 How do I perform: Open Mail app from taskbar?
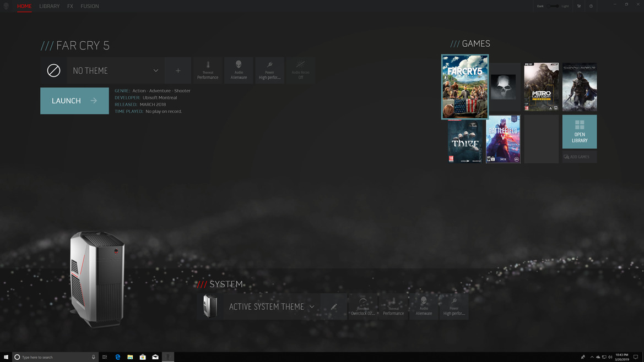pyautogui.click(x=155, y=357)
